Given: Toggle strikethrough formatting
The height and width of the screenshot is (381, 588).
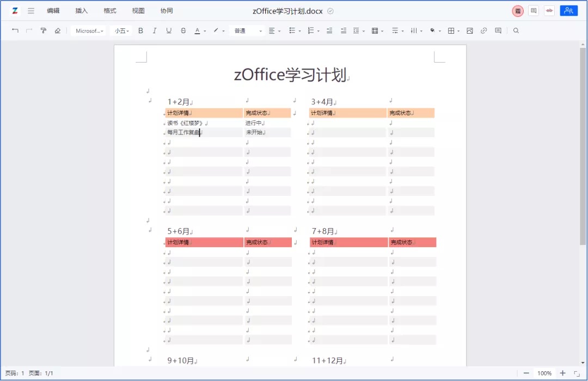Looking at the screenshot, I should coord(183,30).
